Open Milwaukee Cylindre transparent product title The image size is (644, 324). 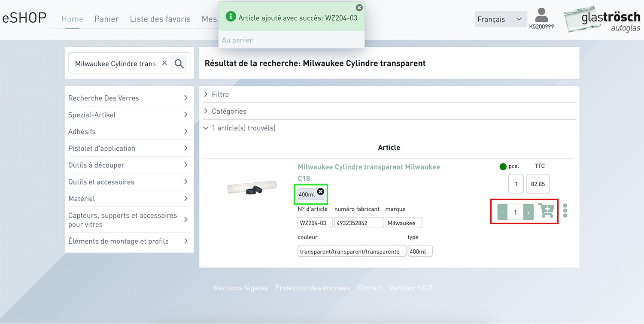pyautogui.click(x=369, y=173)
